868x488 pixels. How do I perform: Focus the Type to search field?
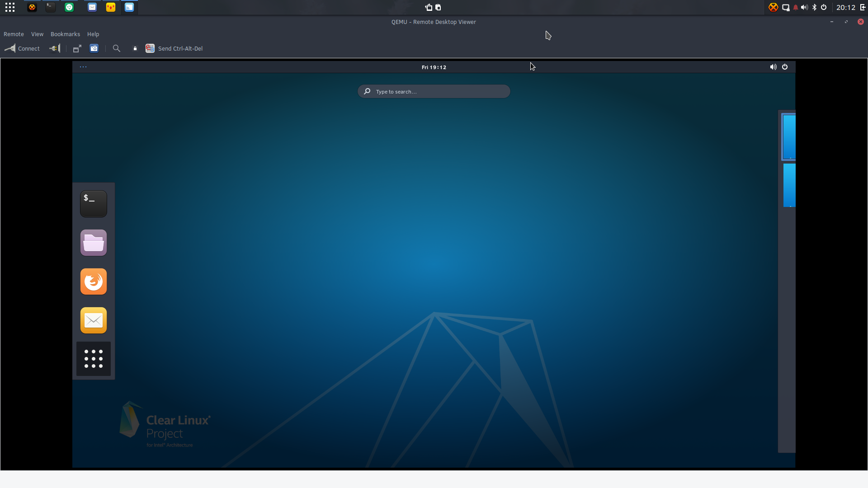click(x=434, y=91)
